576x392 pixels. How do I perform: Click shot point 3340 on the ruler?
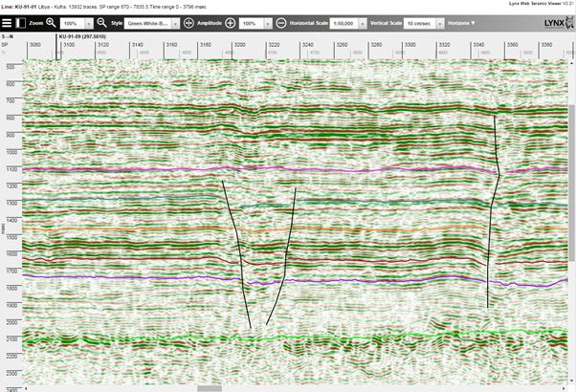click(x=478, y=45)
